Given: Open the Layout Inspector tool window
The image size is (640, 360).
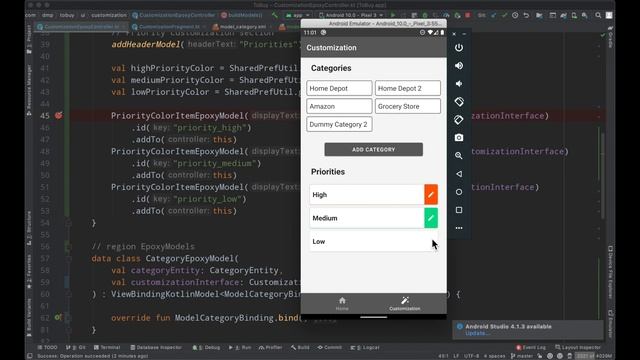Looking at the screenshot, I should [578, 347].
